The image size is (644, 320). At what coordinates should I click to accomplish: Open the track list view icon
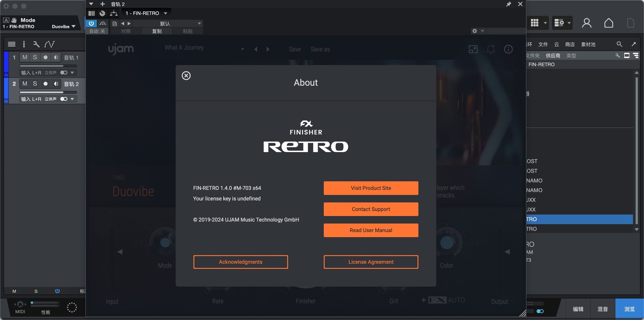pyautogui.click(x=12, y=44)
